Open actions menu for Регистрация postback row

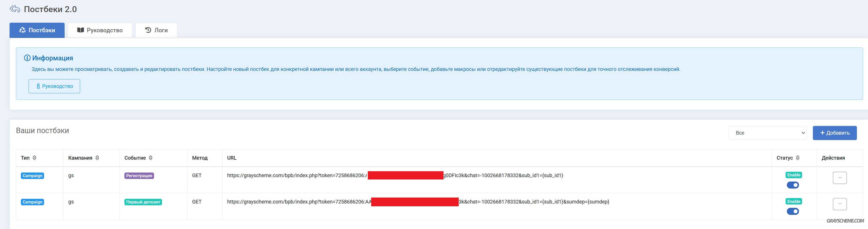(839, 178)
